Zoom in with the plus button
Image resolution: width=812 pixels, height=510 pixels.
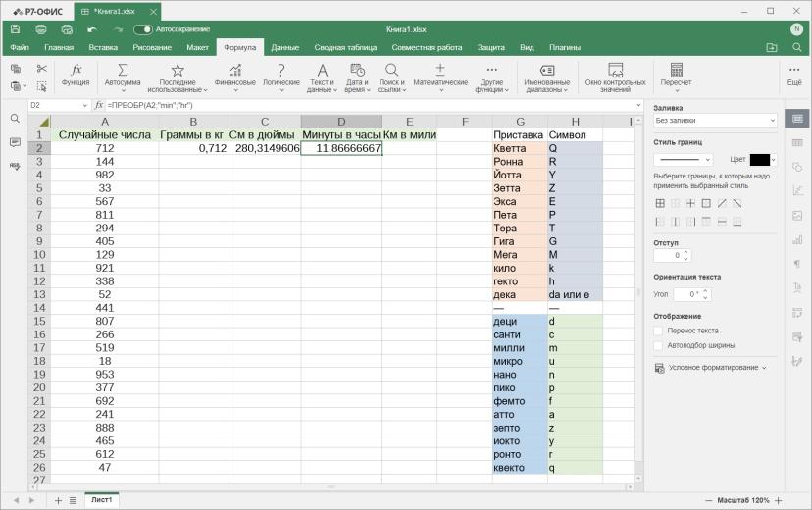coord(778,500)
